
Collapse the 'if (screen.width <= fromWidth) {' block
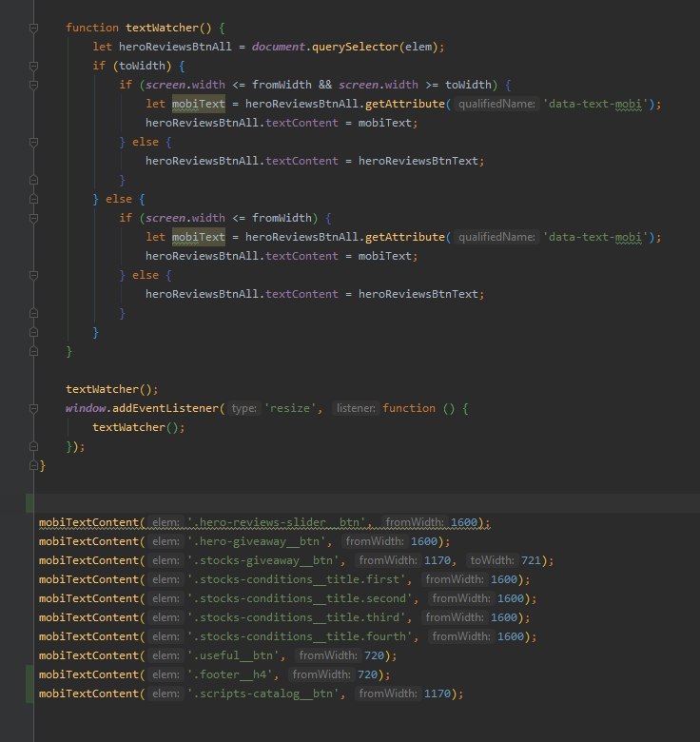pyautogui.click(x=33, y=218)
